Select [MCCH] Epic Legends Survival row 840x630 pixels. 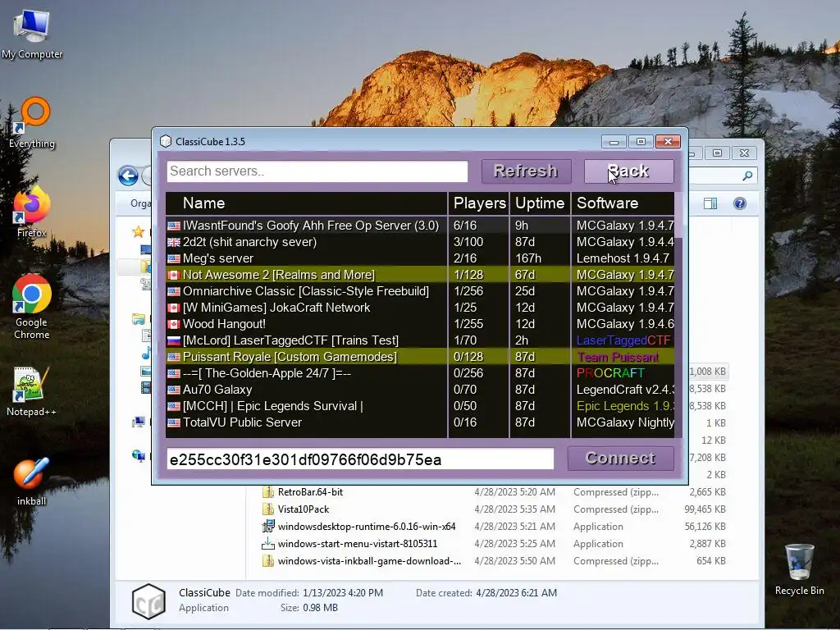pyautogui.click(x=420, y=406)
